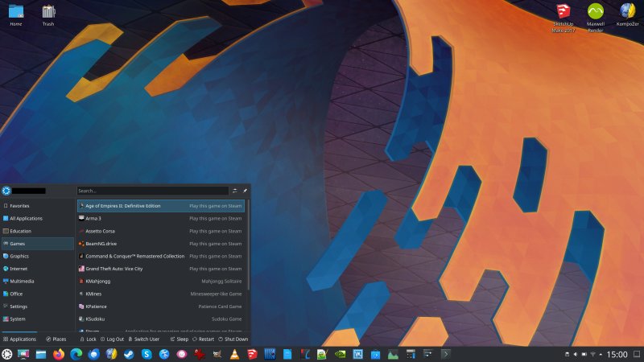Click the Skype icon in the taskbar
644x362 pixels.
click(x=147, y=354)
